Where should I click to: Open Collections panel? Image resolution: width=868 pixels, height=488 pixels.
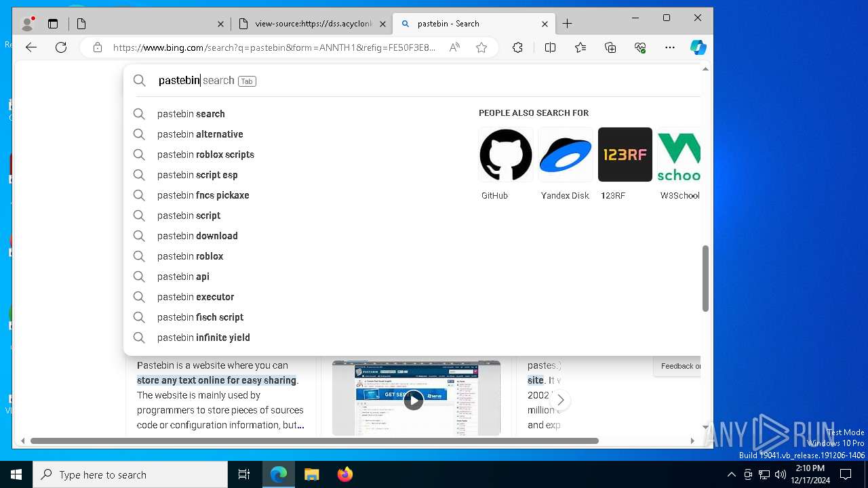[x=610, y=47]
